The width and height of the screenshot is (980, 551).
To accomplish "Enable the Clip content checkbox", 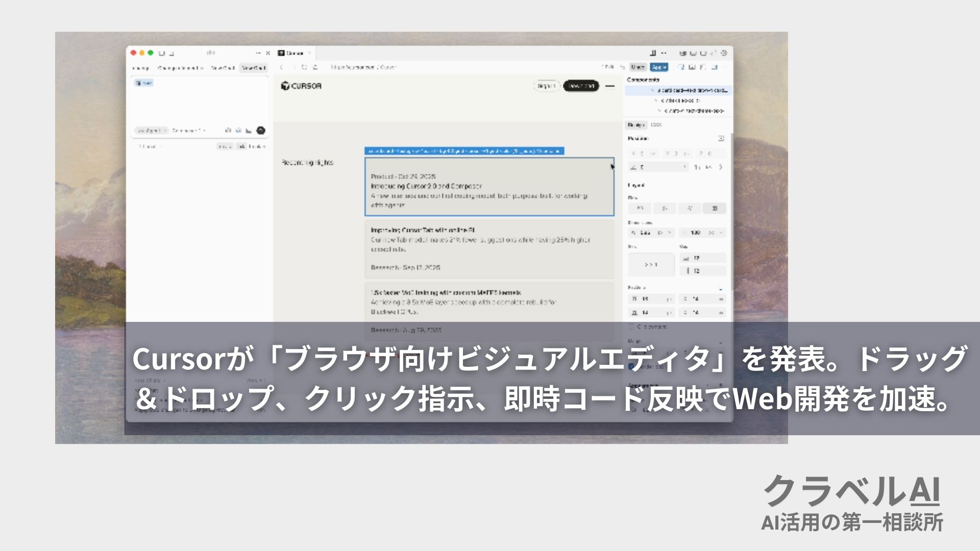I will (x=630, y=326).
